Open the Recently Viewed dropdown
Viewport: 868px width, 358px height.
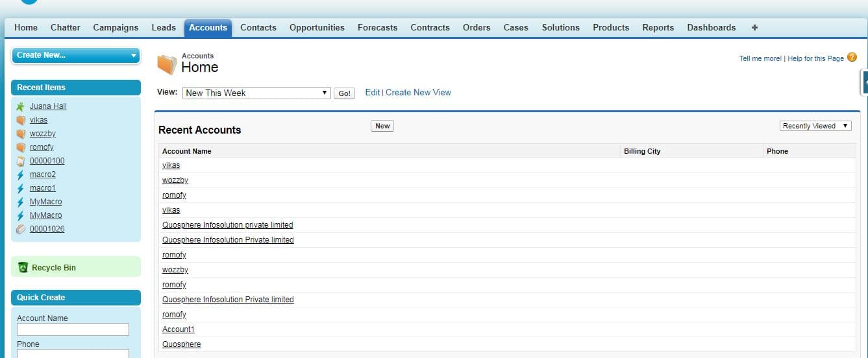tap(815, 126)
